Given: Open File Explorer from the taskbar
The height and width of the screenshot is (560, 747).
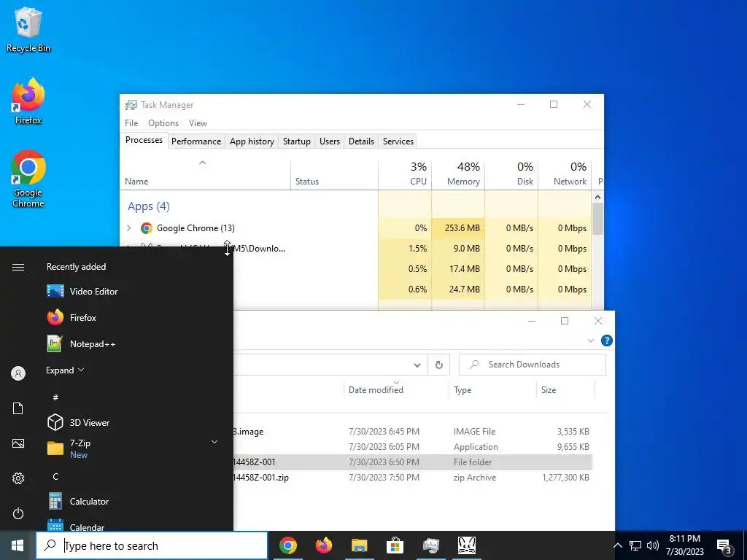Looking at the screenshot, I should coord(360,545).
